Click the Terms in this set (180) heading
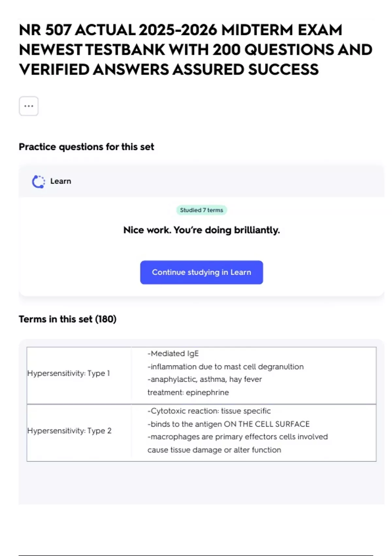 (x=67, y=319)
